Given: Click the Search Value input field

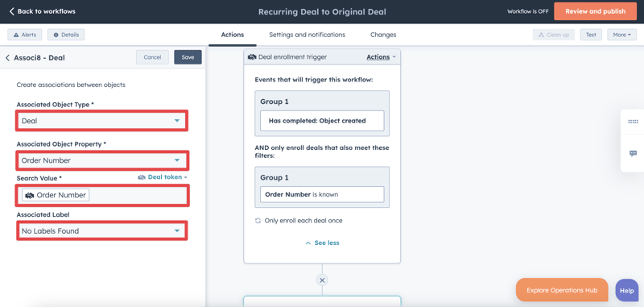Looking at the screenshot, I should click(x=102, y=195).
